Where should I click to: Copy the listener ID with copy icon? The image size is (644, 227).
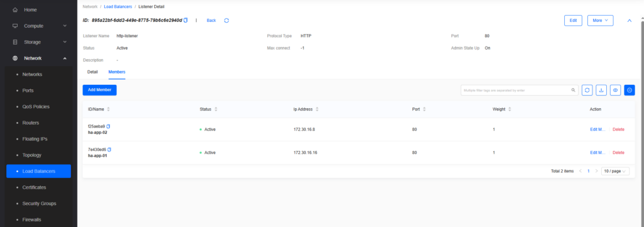tap(186, 20)
